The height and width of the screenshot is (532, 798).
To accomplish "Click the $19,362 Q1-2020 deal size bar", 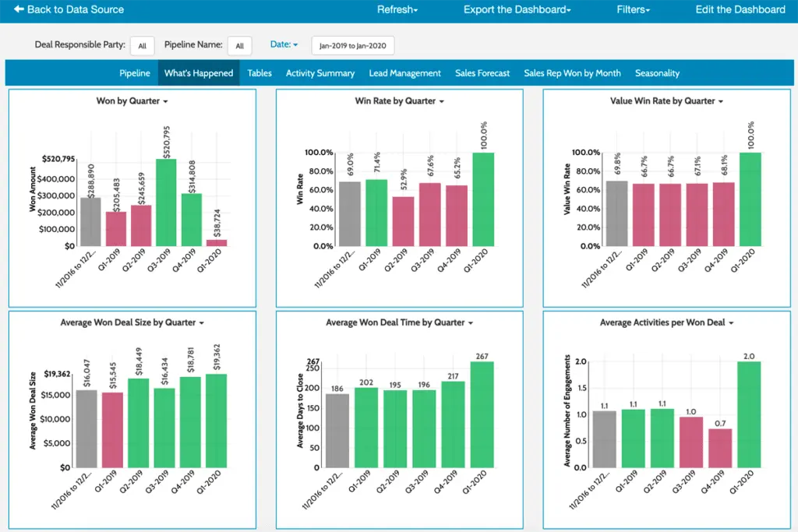I will click(x=217, y=421).
